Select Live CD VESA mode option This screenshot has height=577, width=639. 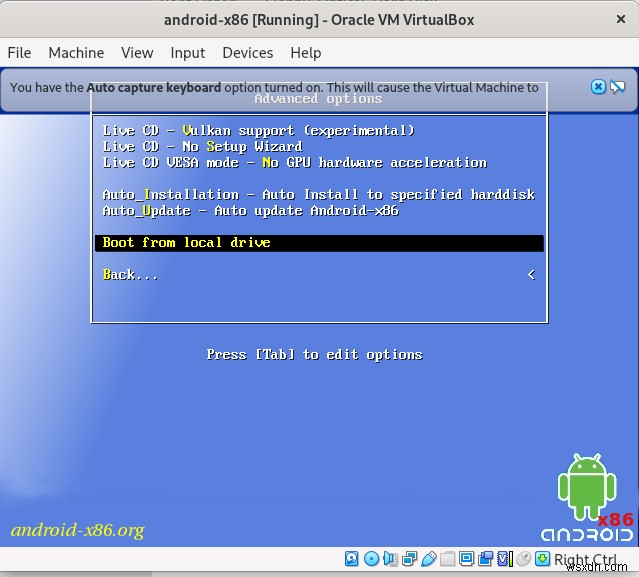[319, 163]
